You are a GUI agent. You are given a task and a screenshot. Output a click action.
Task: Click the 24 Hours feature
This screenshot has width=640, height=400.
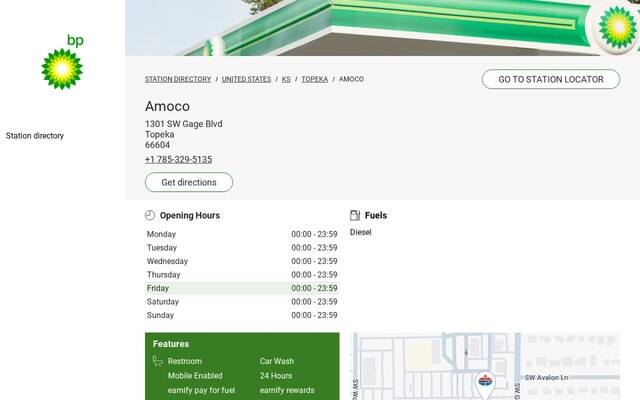[x=276, y=376]
